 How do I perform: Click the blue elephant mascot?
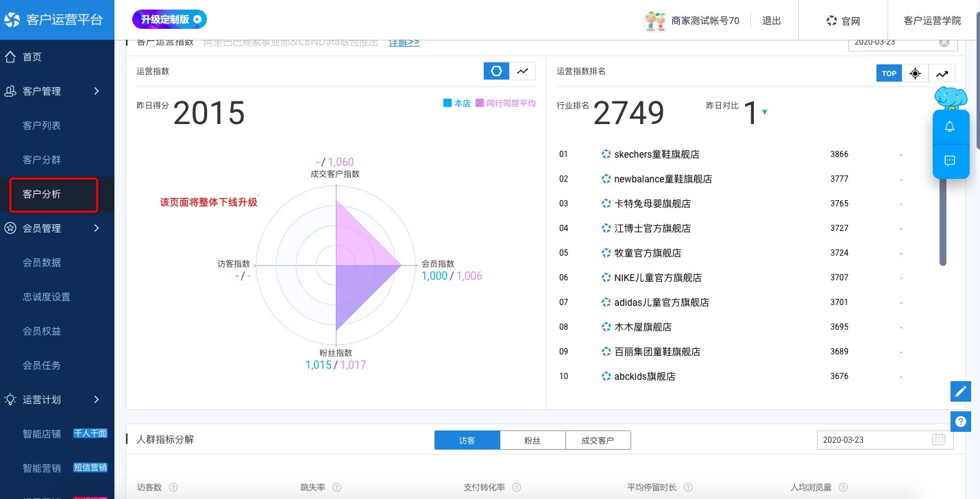click(x=952, y=99)
